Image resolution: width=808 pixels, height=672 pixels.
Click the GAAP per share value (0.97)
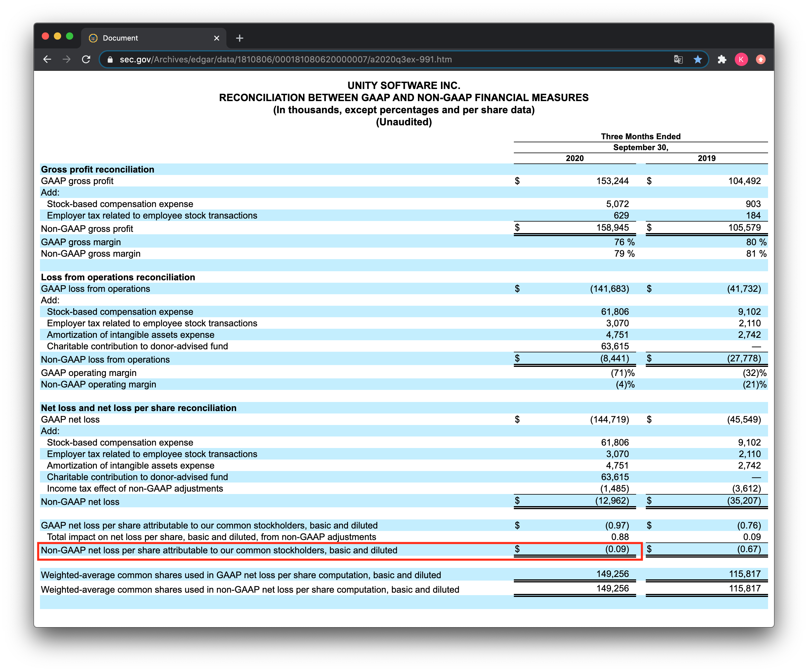[x=617, y=525]
